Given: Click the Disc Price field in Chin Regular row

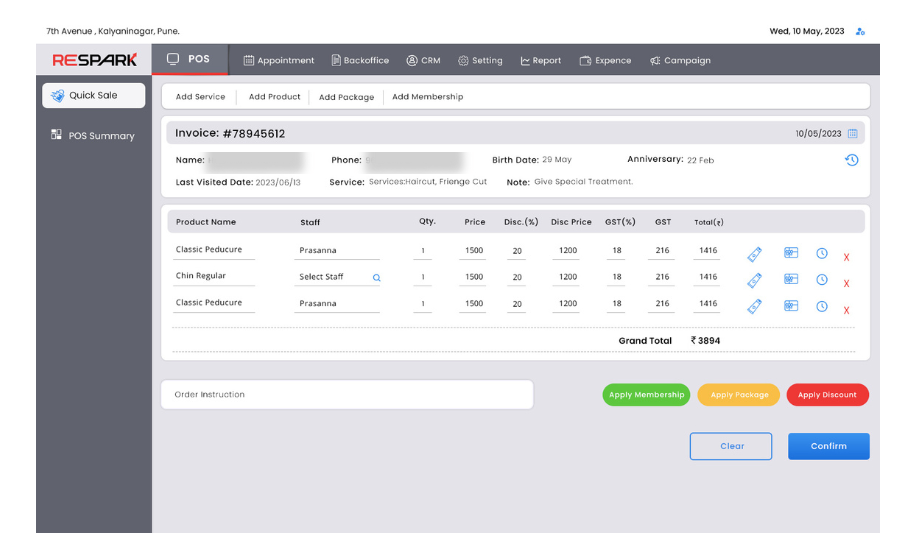Looking at the screenshot, I should pos(567,277).
